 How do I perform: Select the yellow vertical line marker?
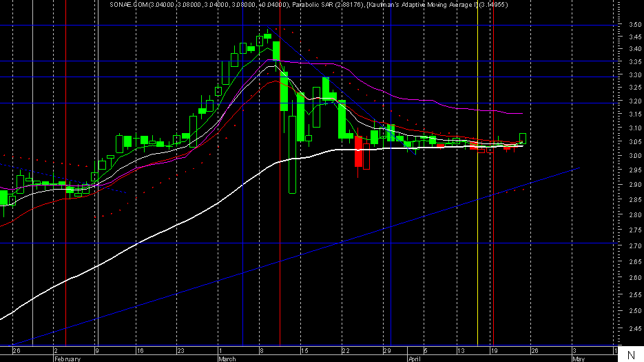click(477, 173)
